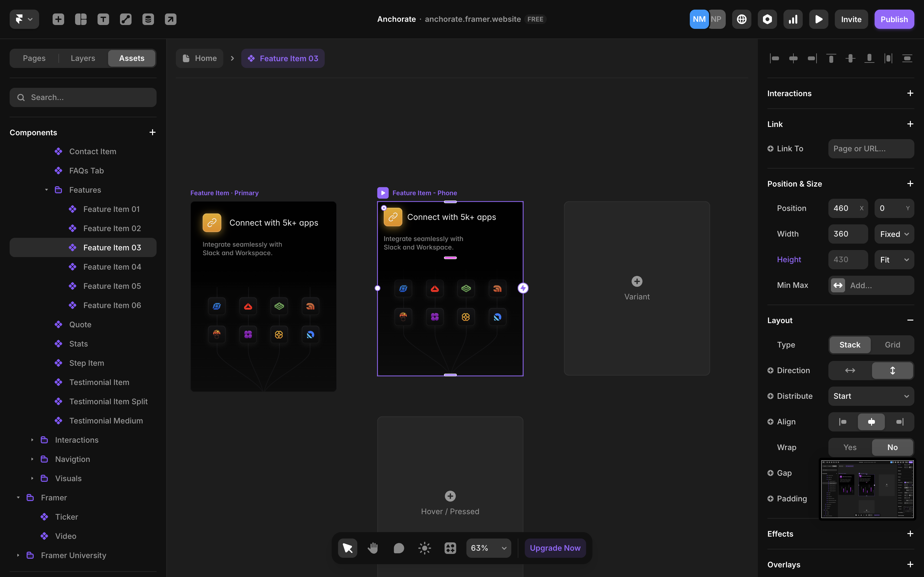Open the Text tool from top toolbar
Image resolution: width=924 pixels, height=577 pixels.
103,19
